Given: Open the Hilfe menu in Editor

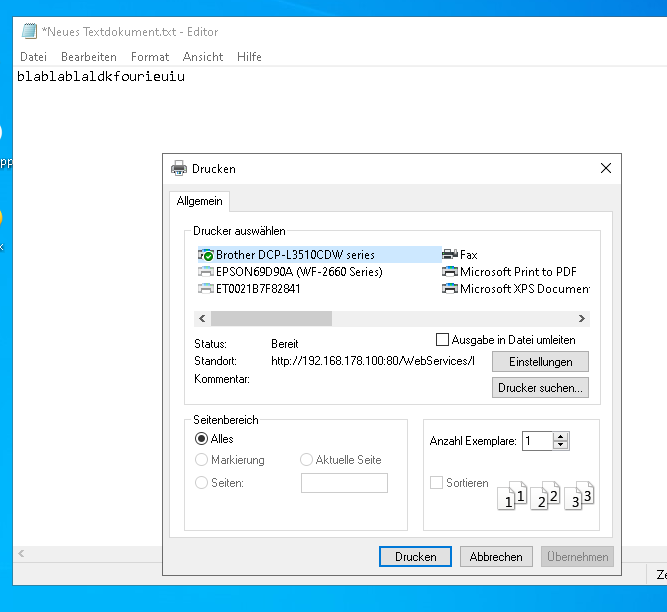Looking at the screenshot, I should [x=249, y=57].
